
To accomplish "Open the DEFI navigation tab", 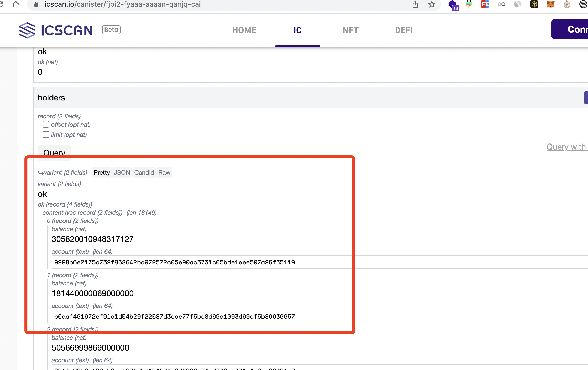I will pos(404,30).
